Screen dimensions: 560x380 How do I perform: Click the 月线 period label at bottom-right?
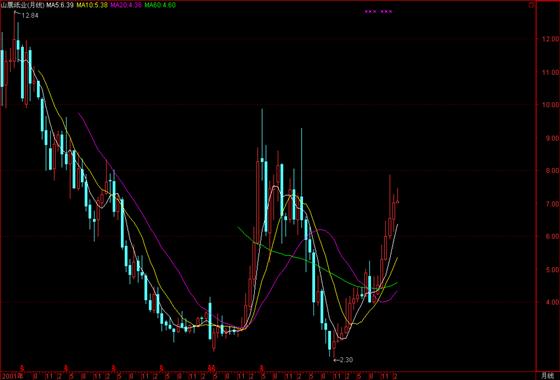coord(547,375)
